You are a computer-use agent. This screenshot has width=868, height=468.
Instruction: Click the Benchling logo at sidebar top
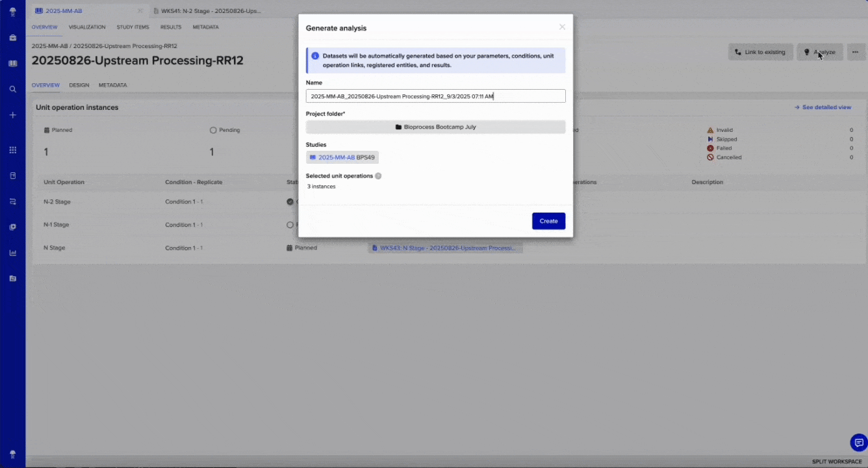pyautogui.click(x=12, y=12)
